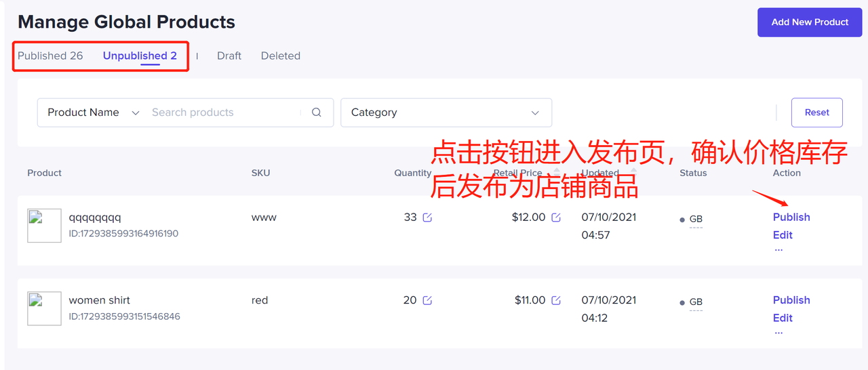
Task: Click the search magnifier icon
Action: [x=317, y=112]
